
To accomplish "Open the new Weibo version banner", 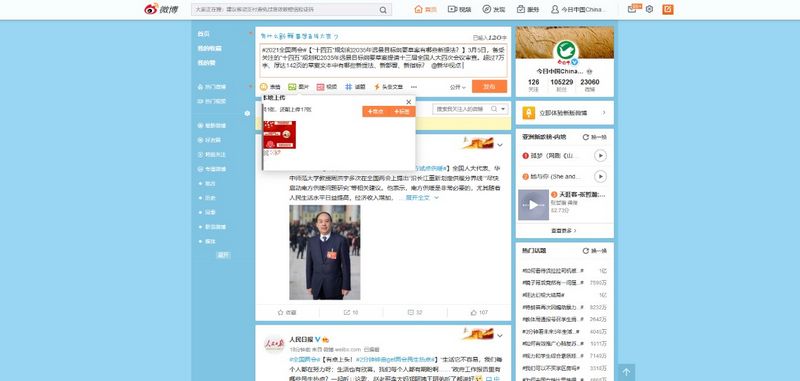I will point(565,113).
